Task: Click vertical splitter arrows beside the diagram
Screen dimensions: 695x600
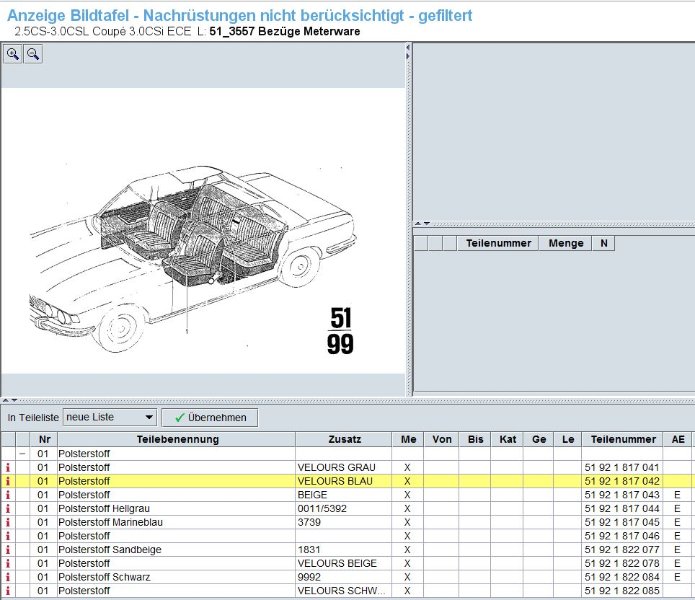Action: (408, 52)
